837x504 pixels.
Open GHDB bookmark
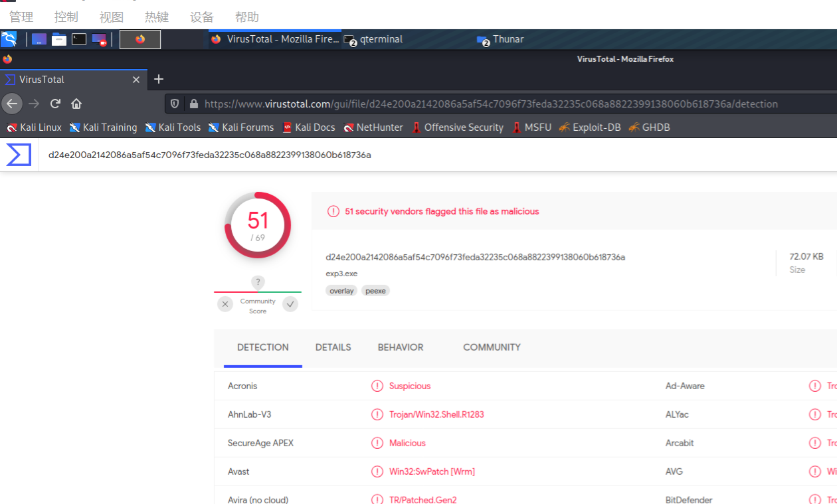click(x=649, y=127)
